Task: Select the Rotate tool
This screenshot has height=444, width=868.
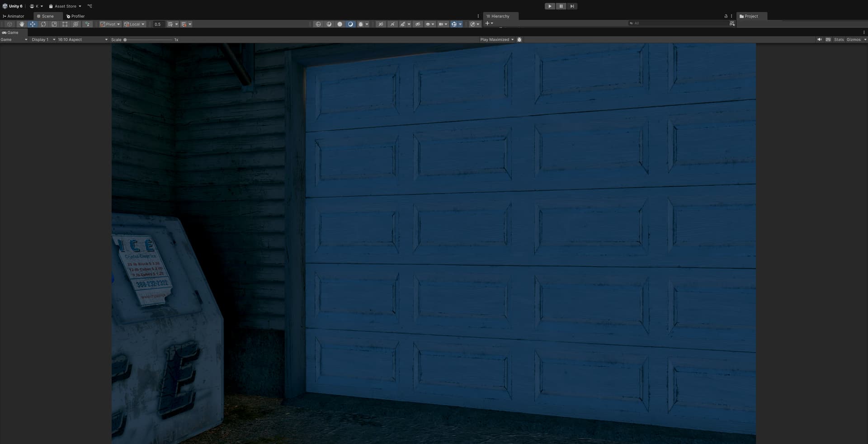Action: (43, 24)
